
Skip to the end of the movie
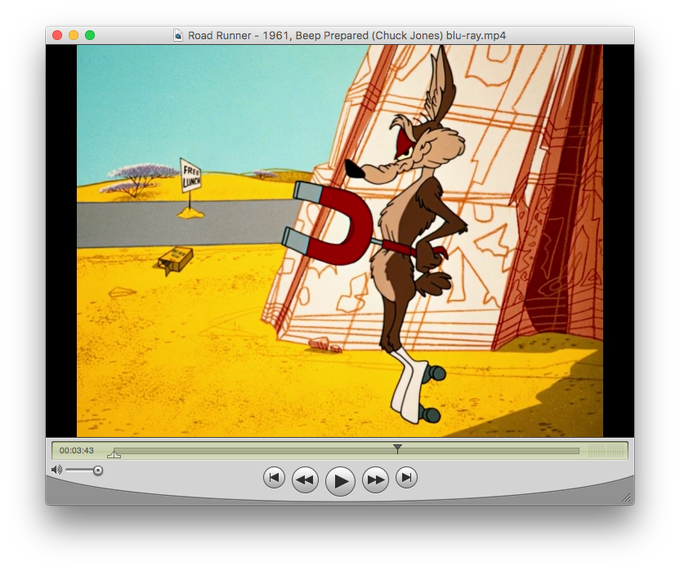pyautogui.click(x=406, y=478)
